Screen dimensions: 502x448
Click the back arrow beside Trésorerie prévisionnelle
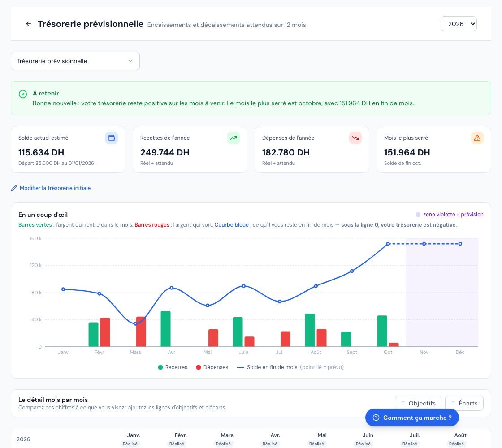29,24
